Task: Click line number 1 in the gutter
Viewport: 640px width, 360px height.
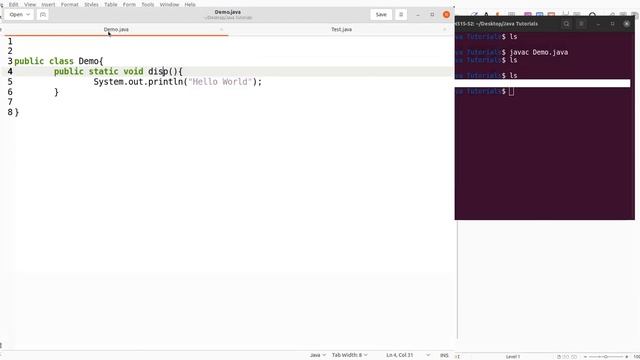Action: [10, 41]
